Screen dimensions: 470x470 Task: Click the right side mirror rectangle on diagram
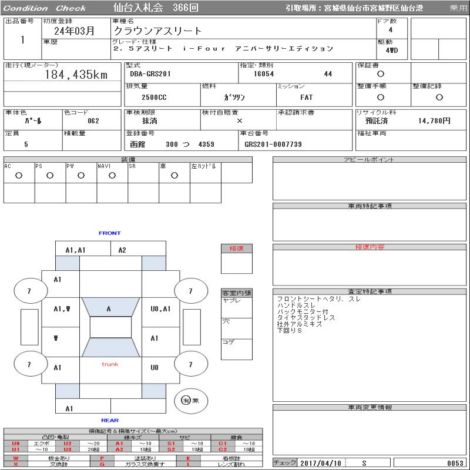[192, 327]
